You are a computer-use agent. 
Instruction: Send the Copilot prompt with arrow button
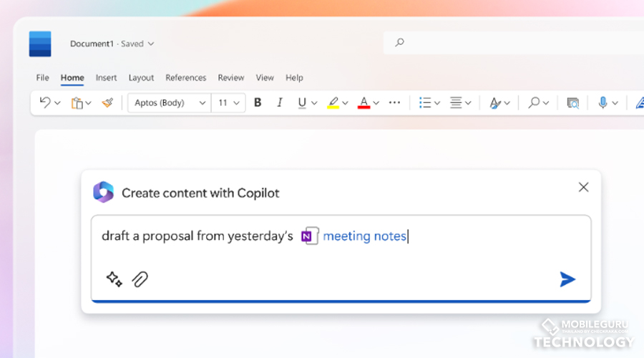(x=567, y=279)
